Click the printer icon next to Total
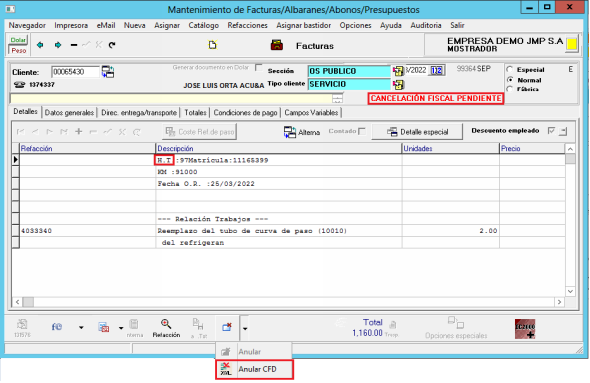The image size is (590, 383). (392, 324)
